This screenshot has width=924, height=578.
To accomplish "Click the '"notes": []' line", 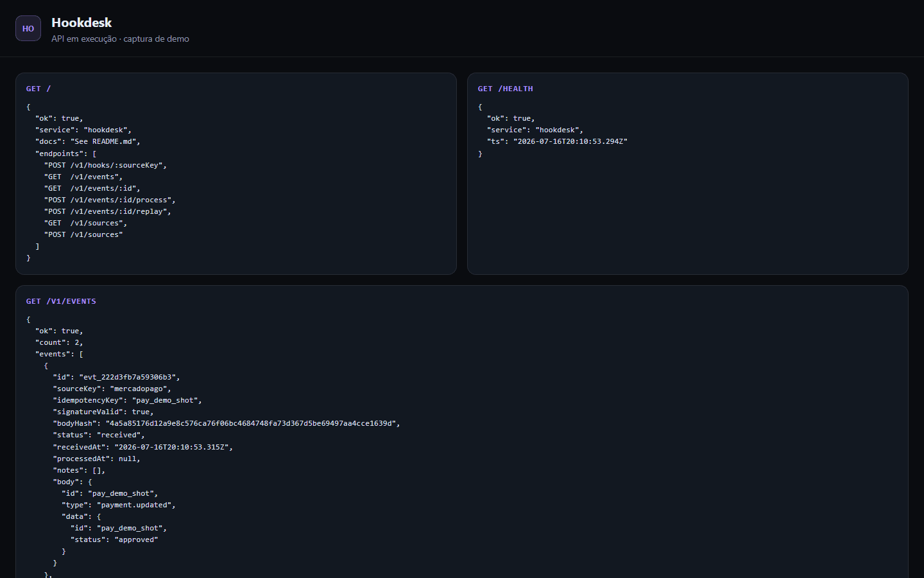I will [79, 470].
